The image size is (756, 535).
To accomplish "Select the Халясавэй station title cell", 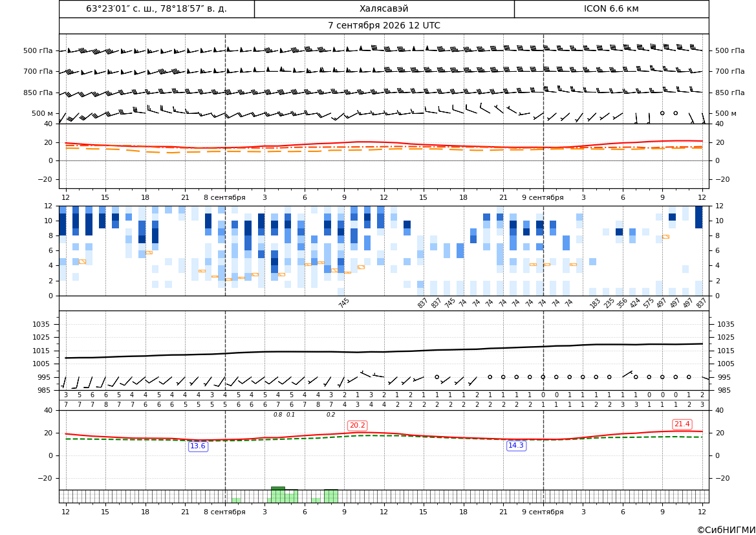I will (x=384, y=8).
